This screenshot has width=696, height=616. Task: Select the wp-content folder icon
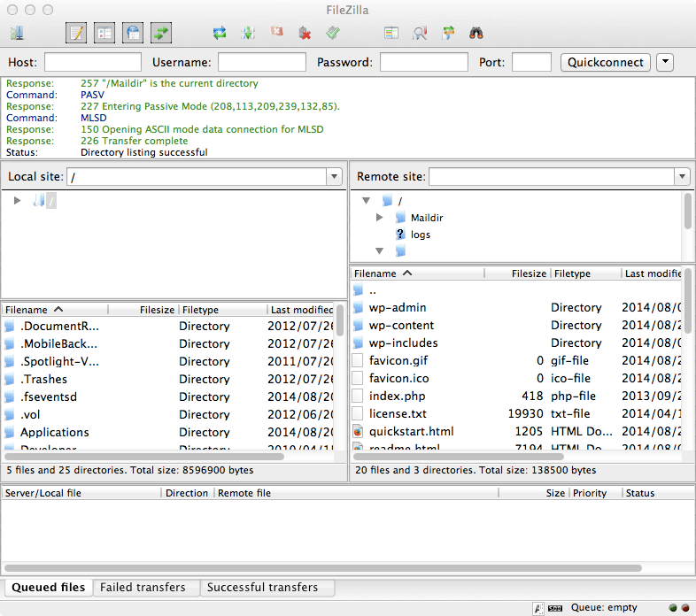(x=359, y=325)
